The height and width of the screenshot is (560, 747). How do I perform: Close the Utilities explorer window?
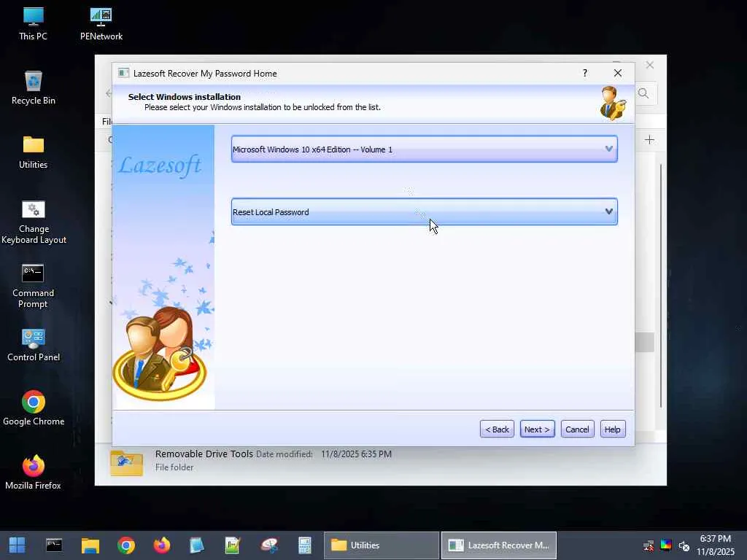(650, 65)
